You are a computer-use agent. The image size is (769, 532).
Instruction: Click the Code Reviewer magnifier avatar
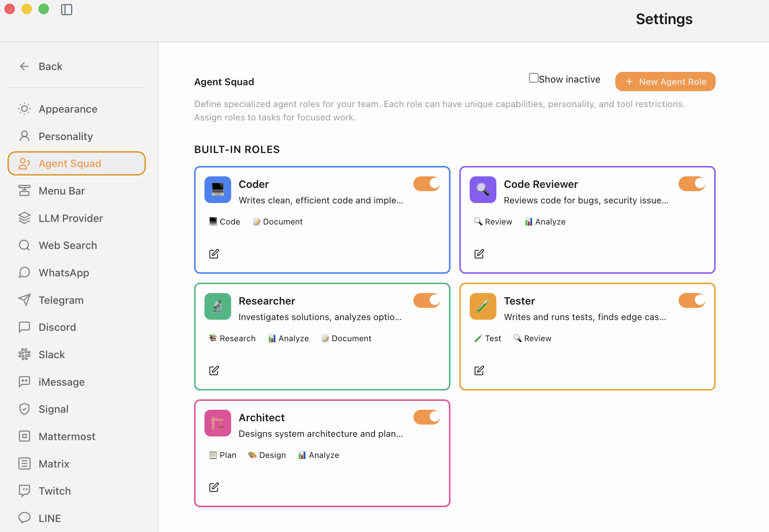[x=483, y=190]
